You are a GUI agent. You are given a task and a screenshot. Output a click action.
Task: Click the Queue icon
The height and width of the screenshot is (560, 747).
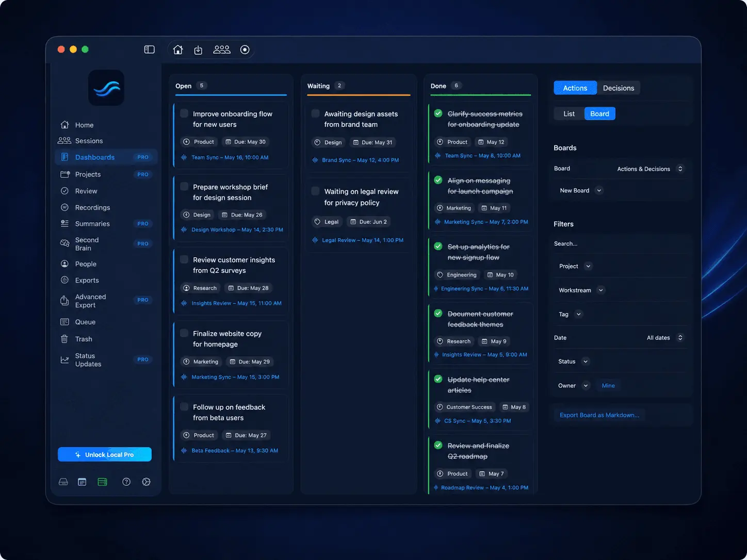pyautogui.click(x=64, y=322)
